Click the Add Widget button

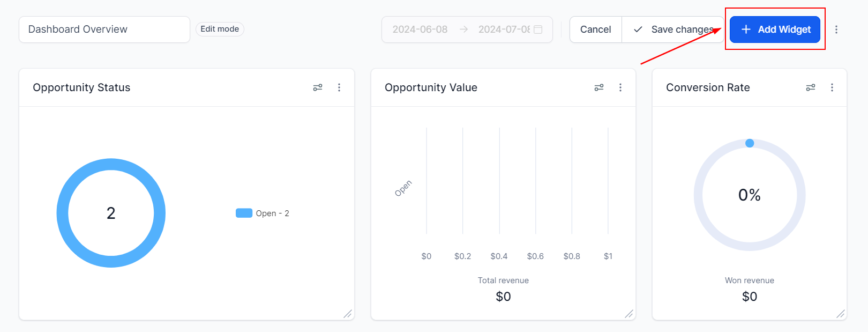775,29
